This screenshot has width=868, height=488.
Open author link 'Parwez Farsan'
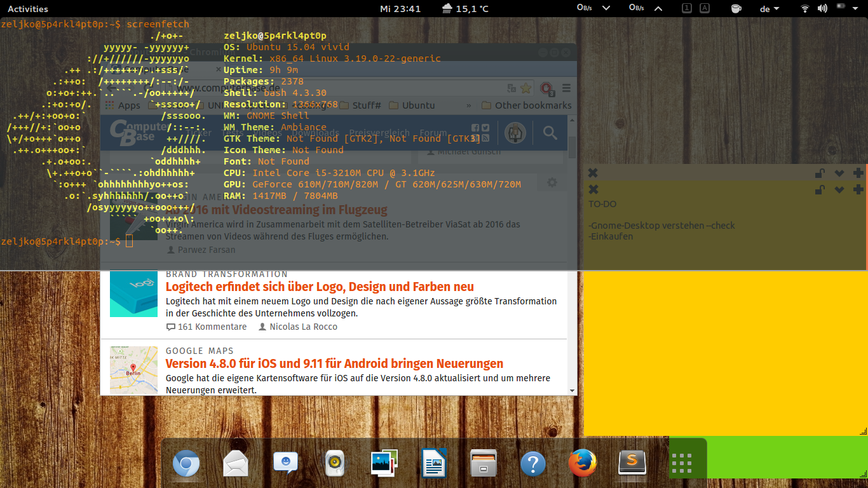201,250
